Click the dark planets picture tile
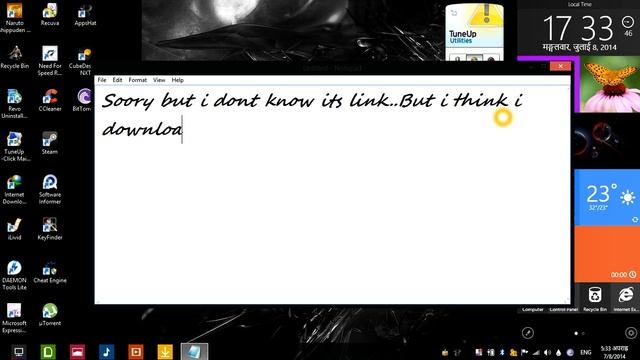Image resolution: width=640 pixels, height=360 pixels. point(607,141)
